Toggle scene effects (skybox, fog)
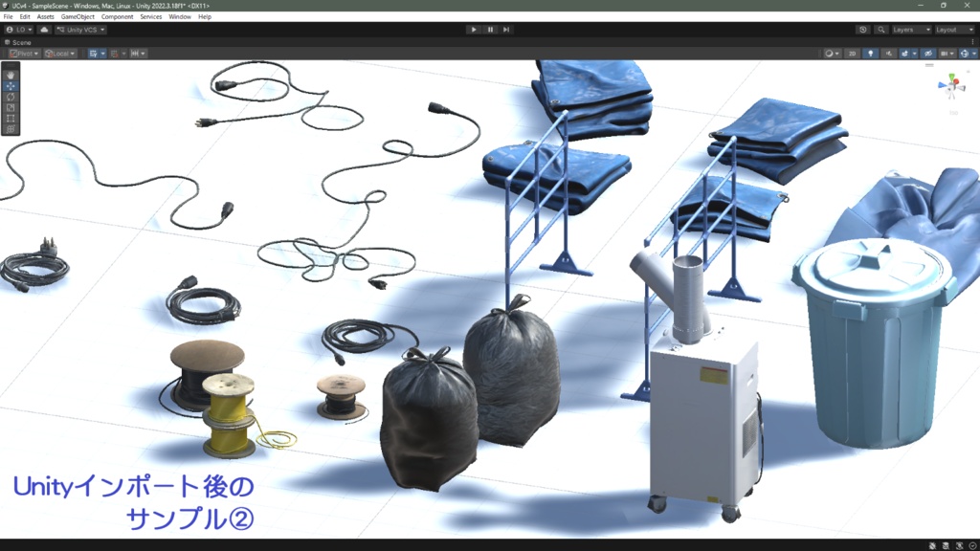This screenshot has width=980, height=551. (x=905, y=54)
